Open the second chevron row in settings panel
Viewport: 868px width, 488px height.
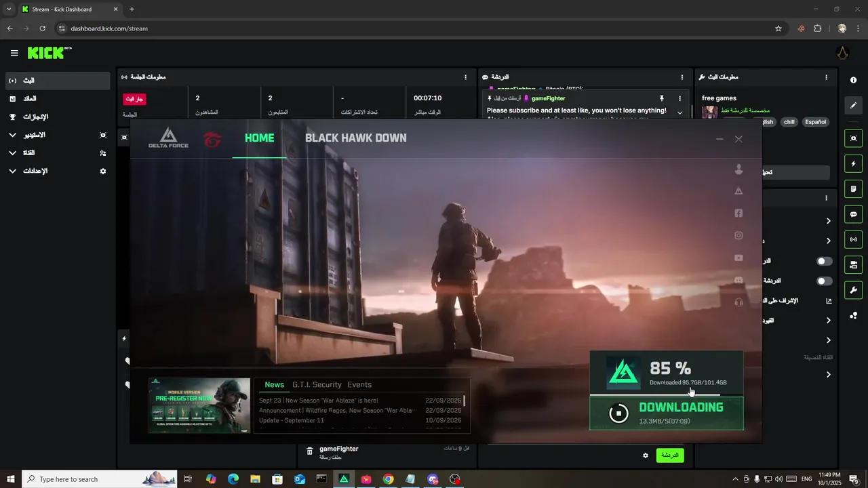pos(829,241)
